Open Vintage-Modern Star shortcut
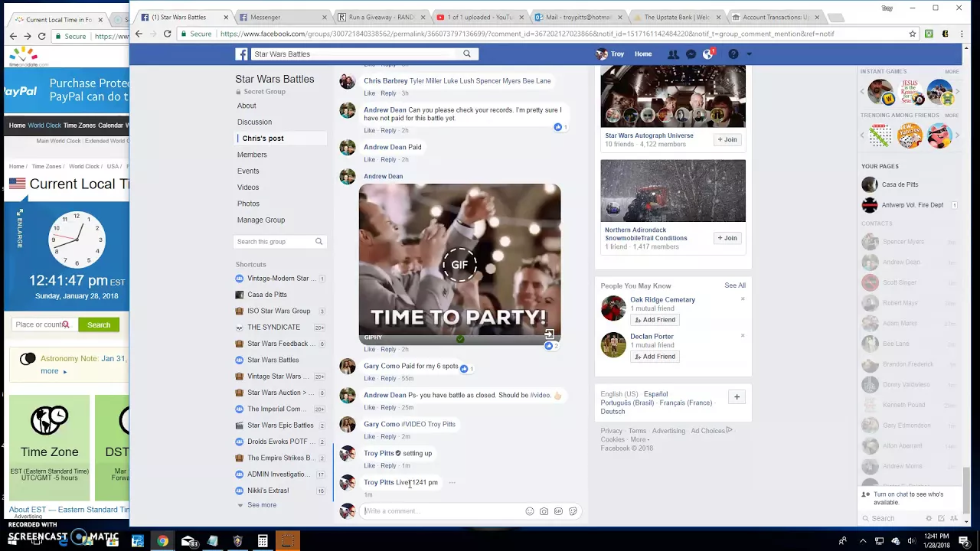Screen dimensions: 980x551 279,279
